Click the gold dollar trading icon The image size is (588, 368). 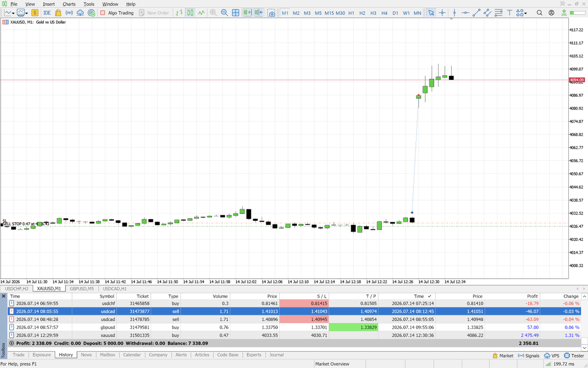[x=35, y=13]
